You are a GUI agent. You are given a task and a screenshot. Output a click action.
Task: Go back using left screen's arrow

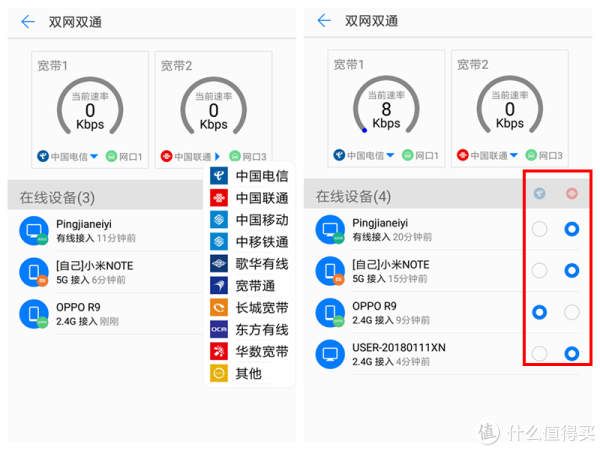[x=28, y=22]
